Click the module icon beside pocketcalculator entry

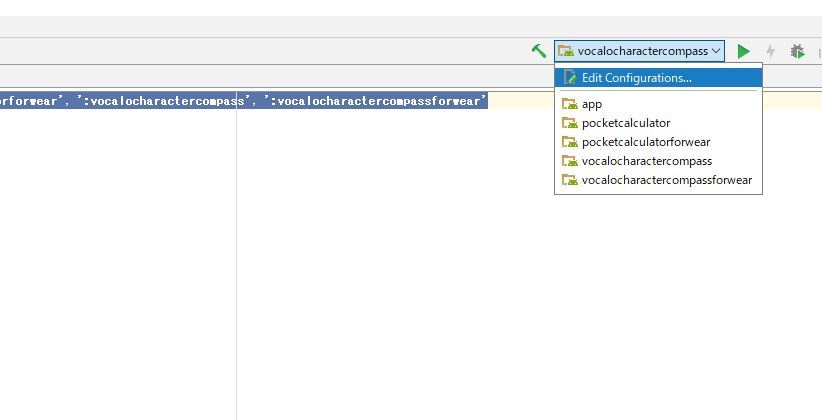(570, 123)
